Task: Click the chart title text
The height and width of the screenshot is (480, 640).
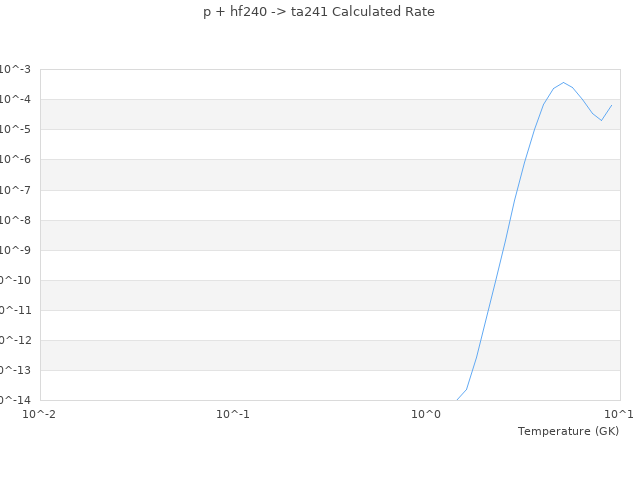Action: tap(319, 12)
